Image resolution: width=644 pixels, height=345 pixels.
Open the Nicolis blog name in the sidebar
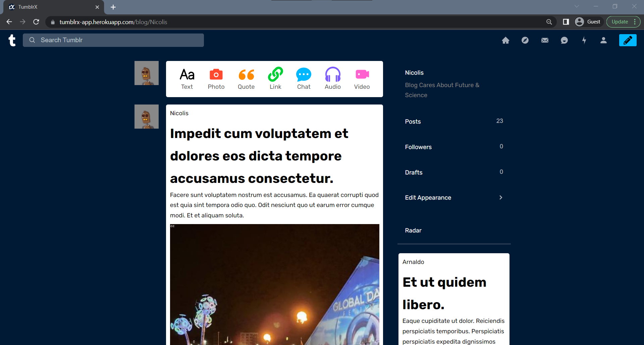coord(414,73)
